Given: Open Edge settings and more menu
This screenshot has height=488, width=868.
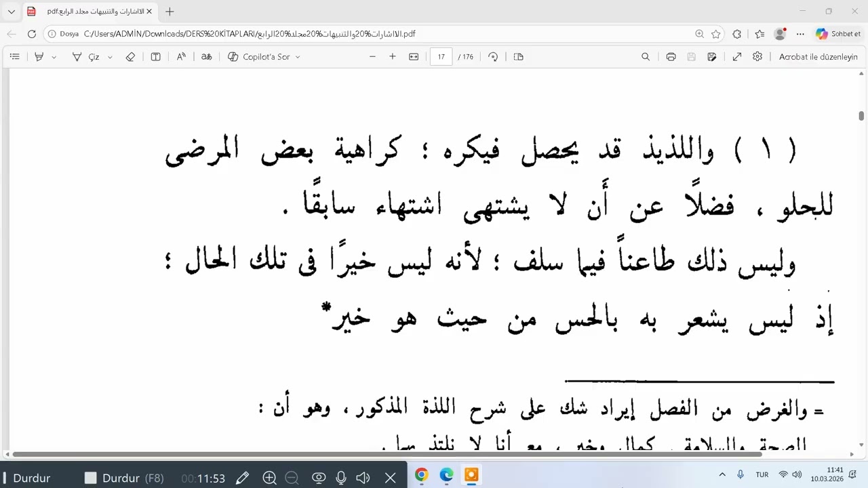Looking at the screenshot, I should (800, 34).
